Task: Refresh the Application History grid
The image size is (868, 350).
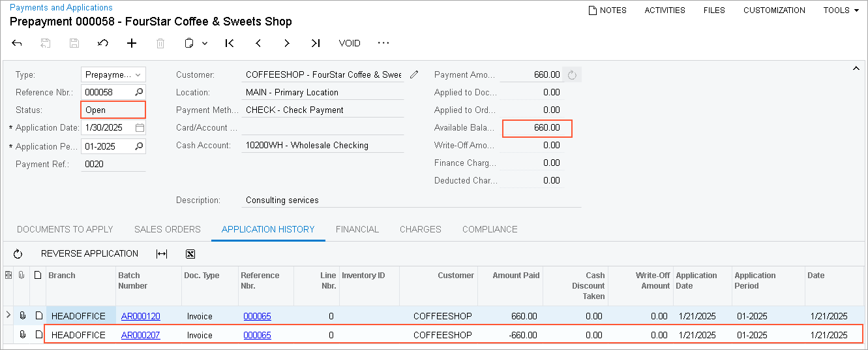Action: (x=18, y=254)
